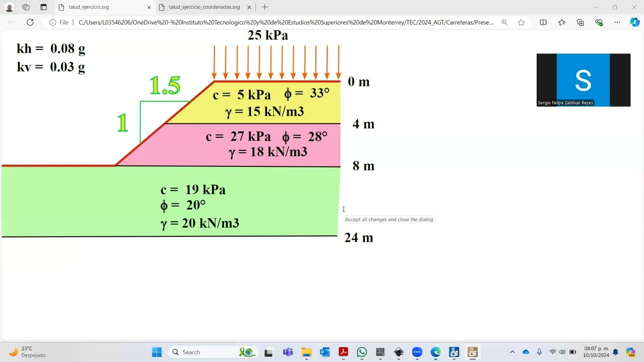This screenshot has width=644, height=362.
Task: Open Adobe Acrobat from taskbar
Action: (x=343, y=352)
